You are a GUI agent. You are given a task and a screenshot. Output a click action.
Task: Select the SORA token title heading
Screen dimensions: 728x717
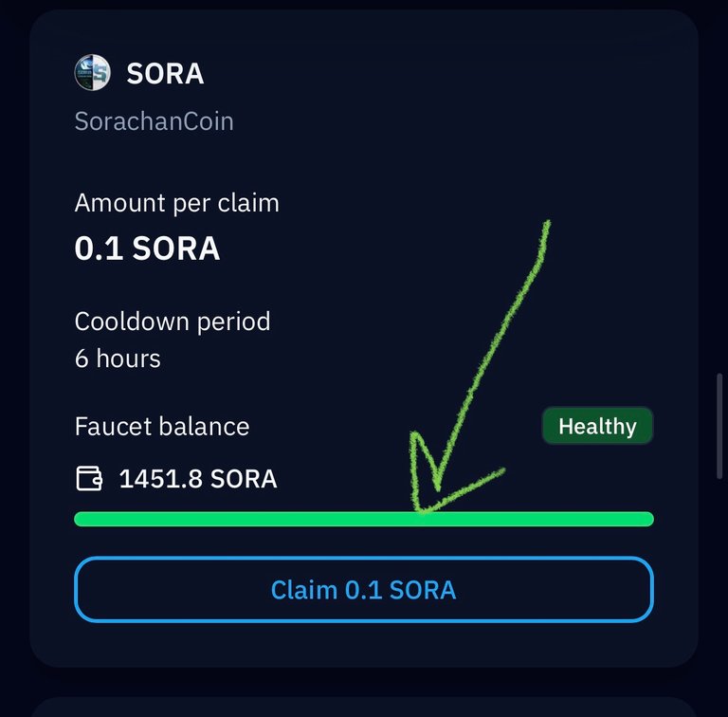click(165, 73)
